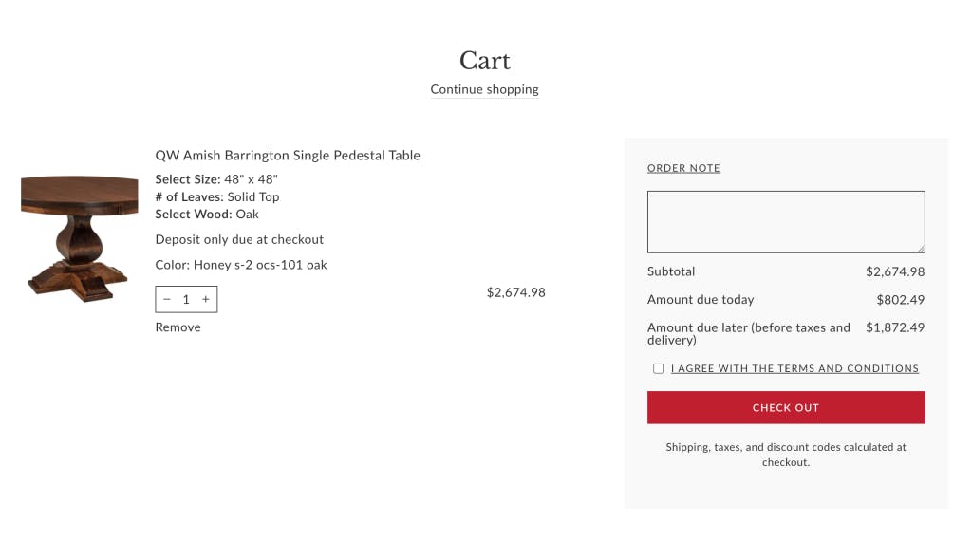Click the Cart page heading
The height and width of the screenshot is (560, 972).
pyautogui.click(x=485, y=61)
